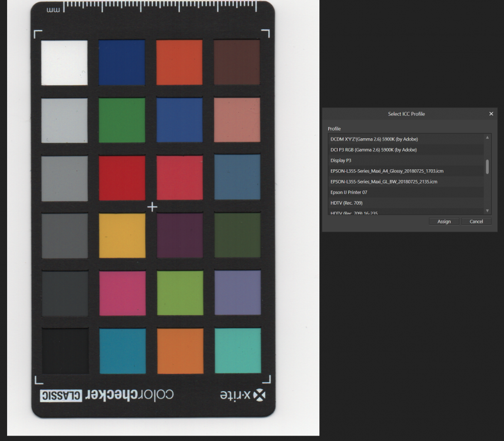Screen dimensions: 504x441
Task: Choose Display P3 from the profile list
Action: 341,161
